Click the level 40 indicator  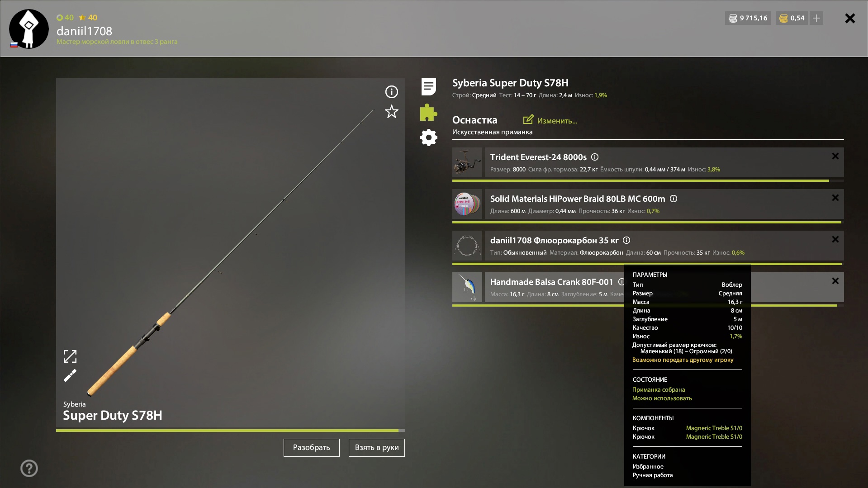tap(65, 18)
